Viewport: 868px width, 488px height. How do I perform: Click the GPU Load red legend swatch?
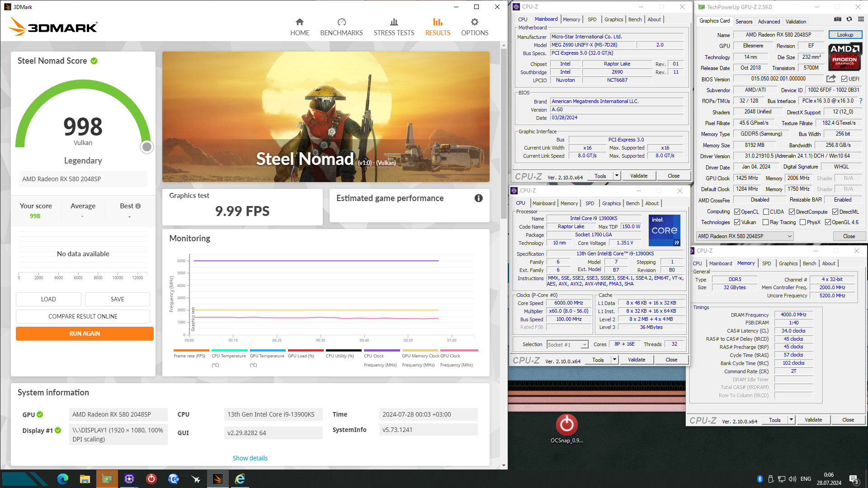pos(306,350)
